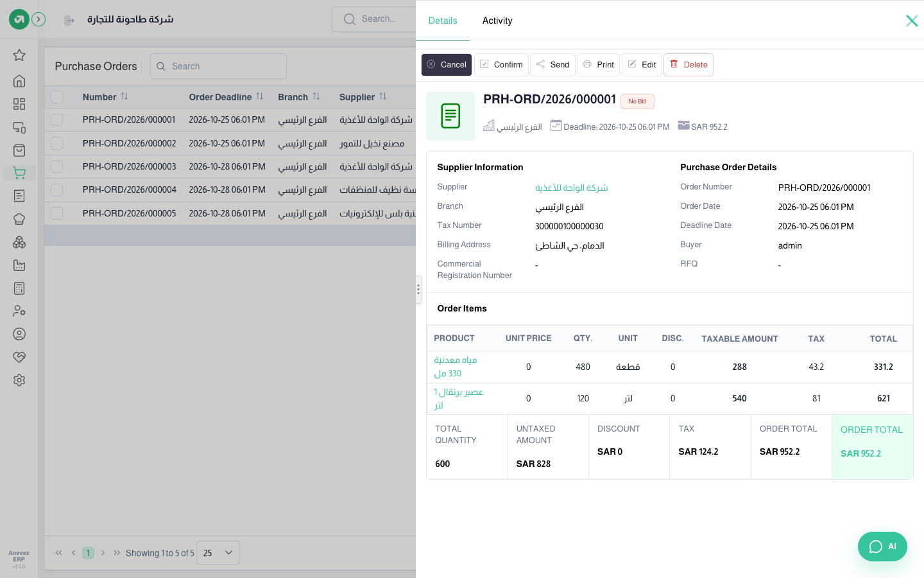Focus the Purchase Orders search field
The image size is (924, 578).
pos(218,66)
